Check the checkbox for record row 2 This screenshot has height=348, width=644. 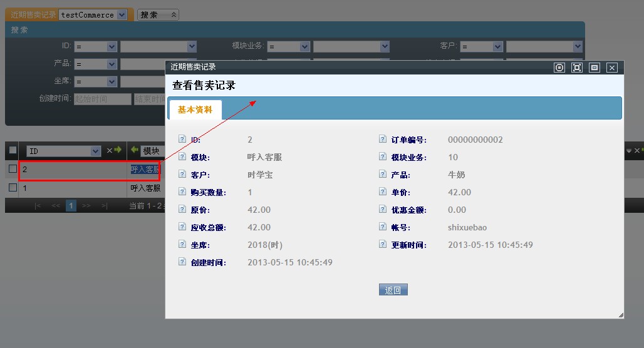[x=13, y=169]
